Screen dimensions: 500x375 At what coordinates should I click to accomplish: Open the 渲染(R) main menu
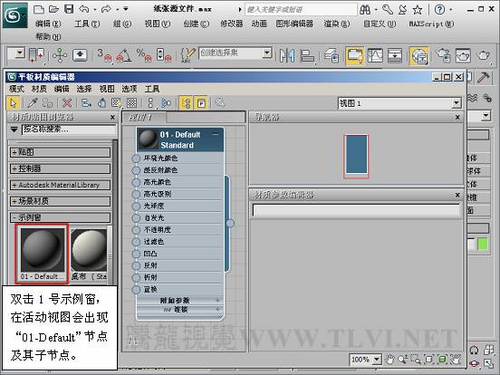pyautogui.click(x=337, y=24)
